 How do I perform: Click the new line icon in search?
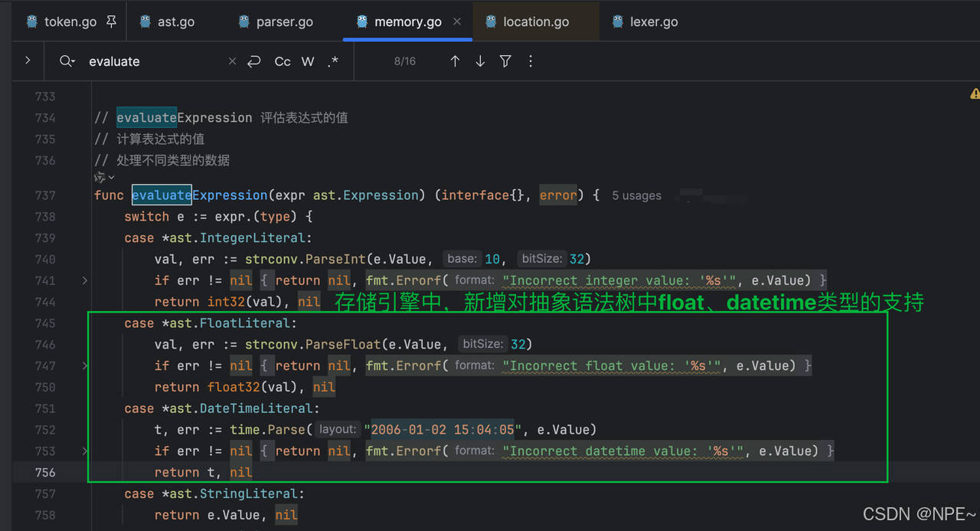click(x=254, y=61)
